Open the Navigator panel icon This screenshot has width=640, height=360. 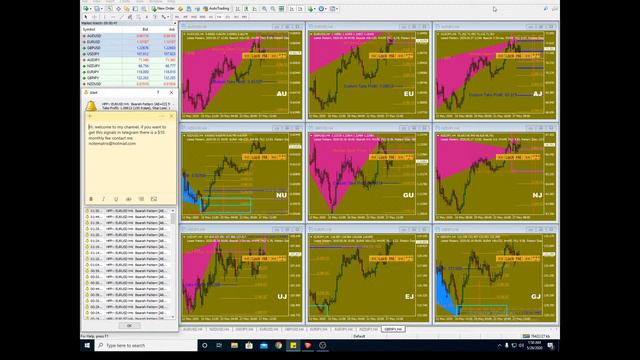[127, 9]
